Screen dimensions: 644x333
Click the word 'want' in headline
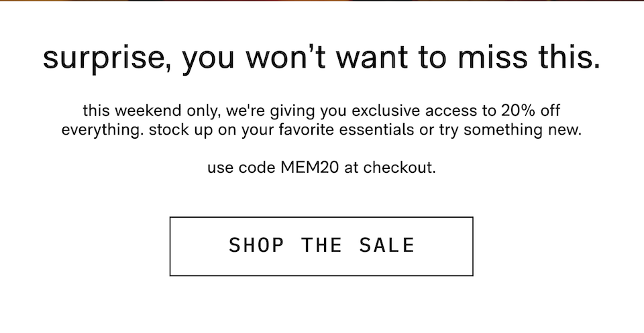[372, 58]
